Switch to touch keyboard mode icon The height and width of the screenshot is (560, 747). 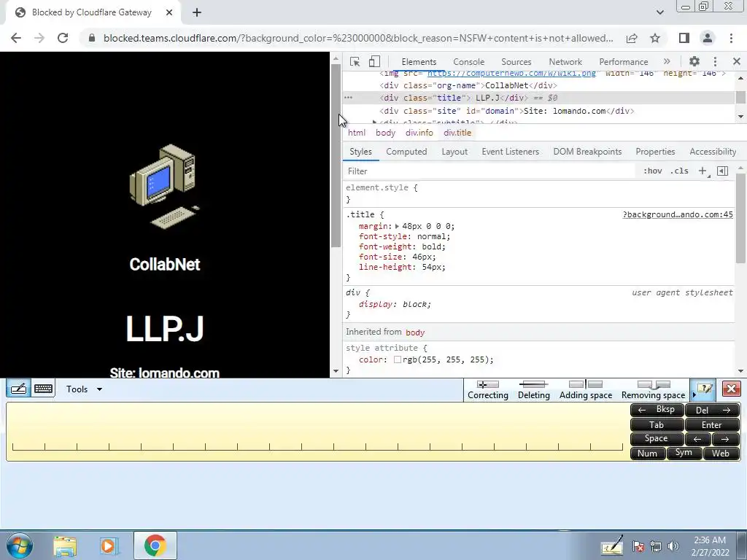43,389
